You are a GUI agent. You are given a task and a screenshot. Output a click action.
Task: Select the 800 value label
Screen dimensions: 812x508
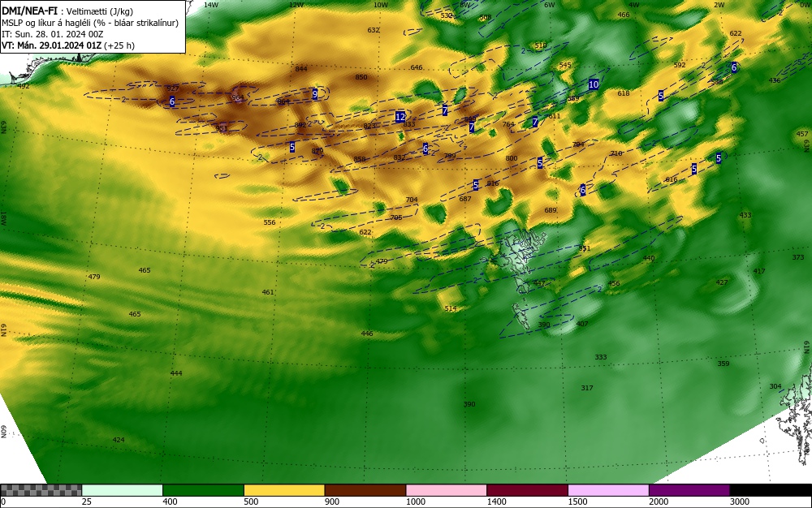pos(511,158)
